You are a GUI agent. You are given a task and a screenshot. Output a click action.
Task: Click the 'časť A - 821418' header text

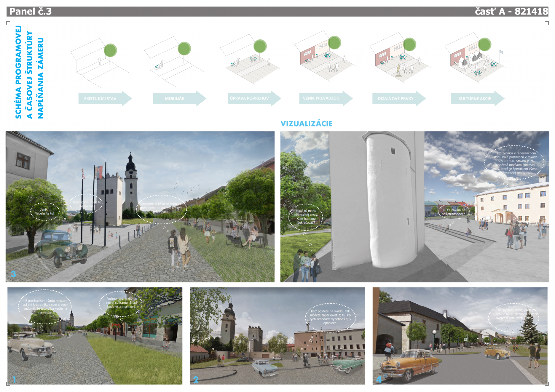pos(511,12)
